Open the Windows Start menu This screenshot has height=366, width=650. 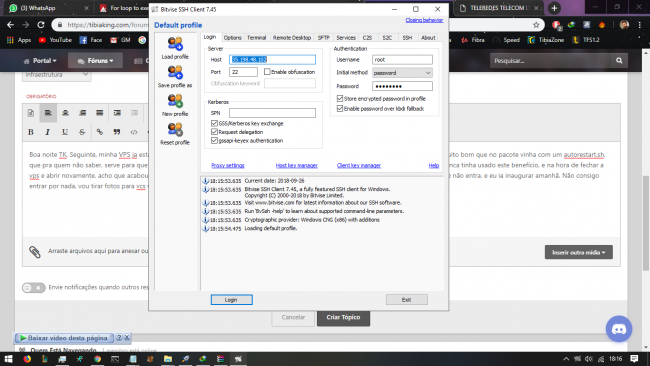pyautogui.click(x=8, y=359)
